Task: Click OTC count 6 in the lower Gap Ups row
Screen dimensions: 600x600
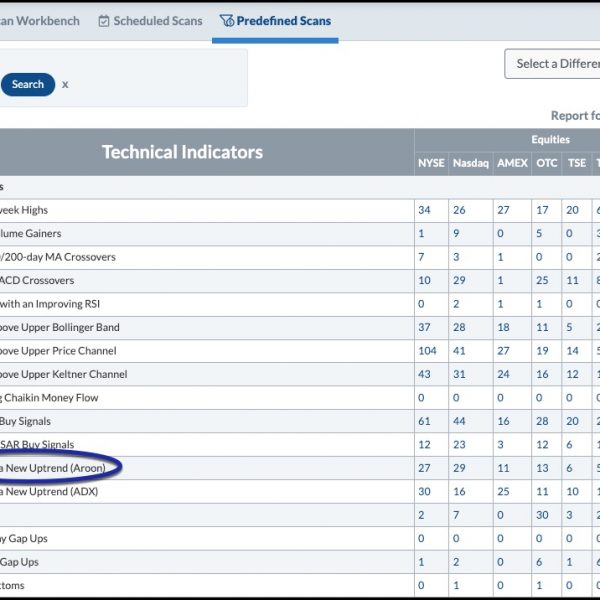Action: (539, 562)
